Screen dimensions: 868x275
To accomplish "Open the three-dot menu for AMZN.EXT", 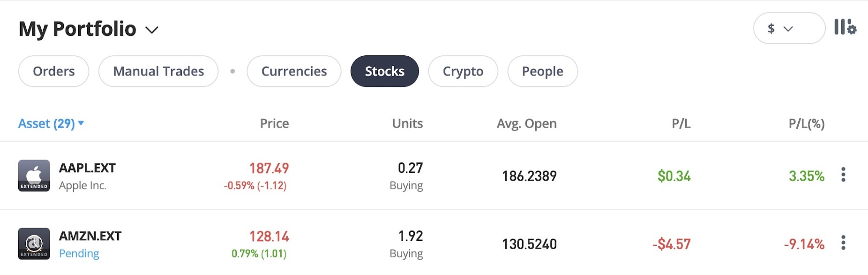I will (x=843, y=243).
